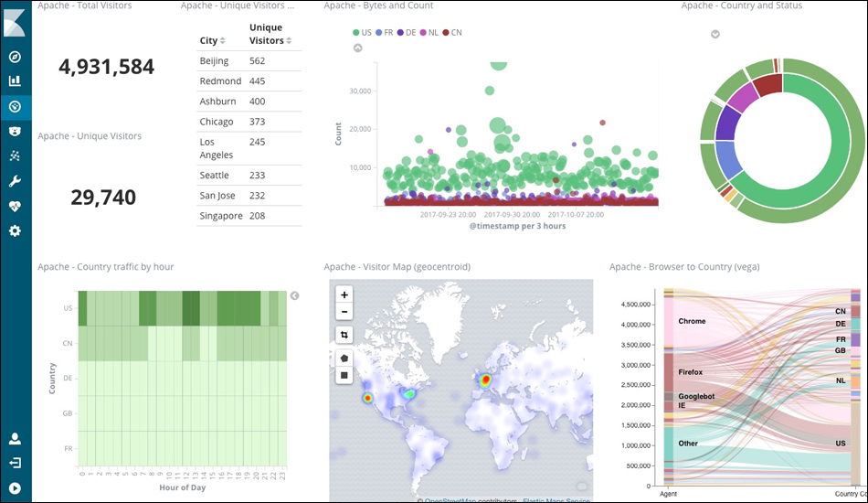Collapse the Bytes and Count legend

357,48
